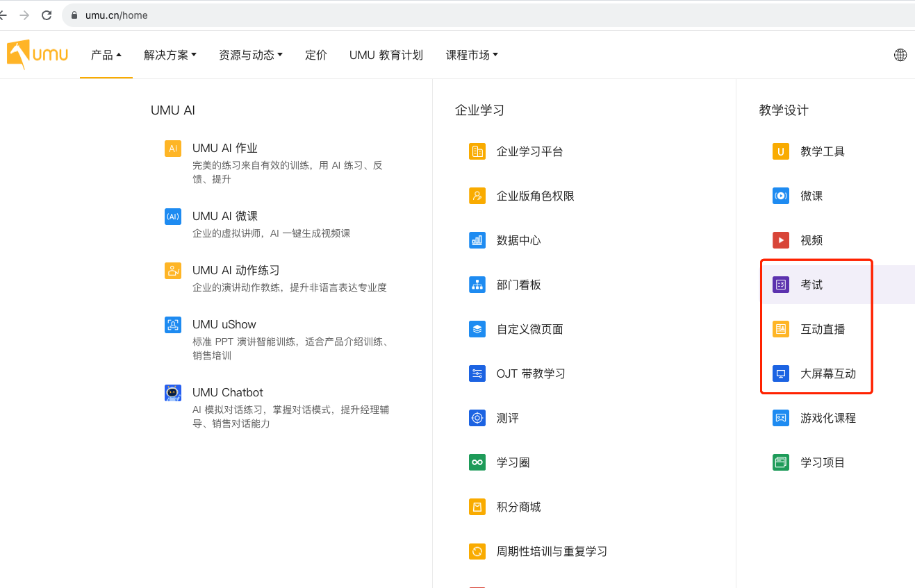Click the UMU AI 动作练习 icon
This screenshot has width=915, height=588.
coord(173,271)
